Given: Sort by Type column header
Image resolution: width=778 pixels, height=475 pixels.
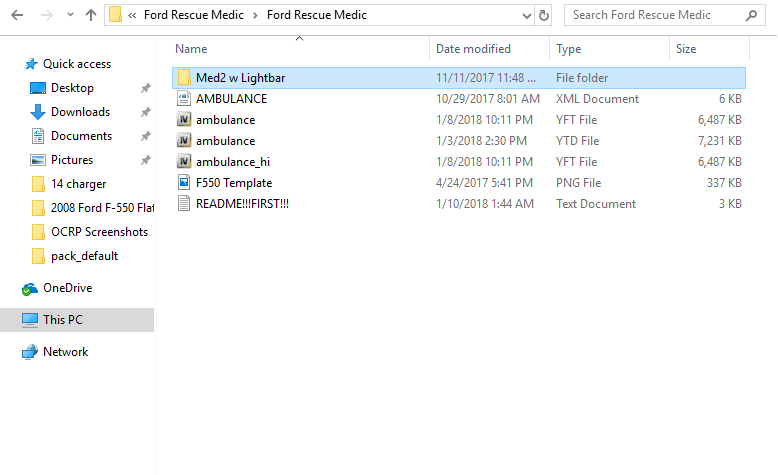Looking at the screenshot, I should (568, 49).
